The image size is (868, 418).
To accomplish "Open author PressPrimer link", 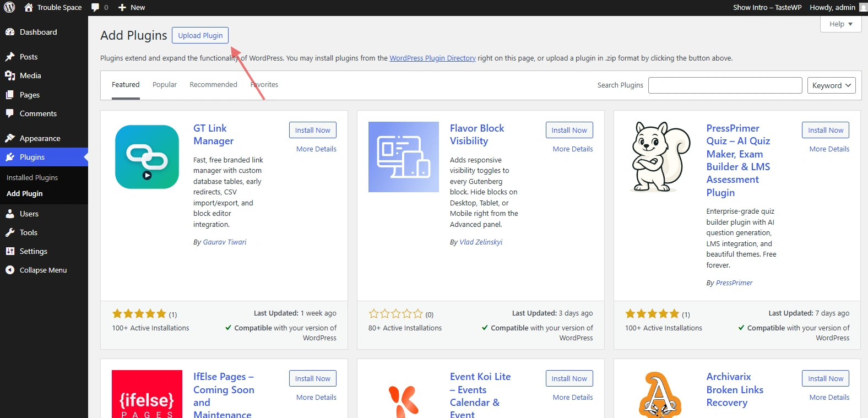I will click(x=734, y=283).
